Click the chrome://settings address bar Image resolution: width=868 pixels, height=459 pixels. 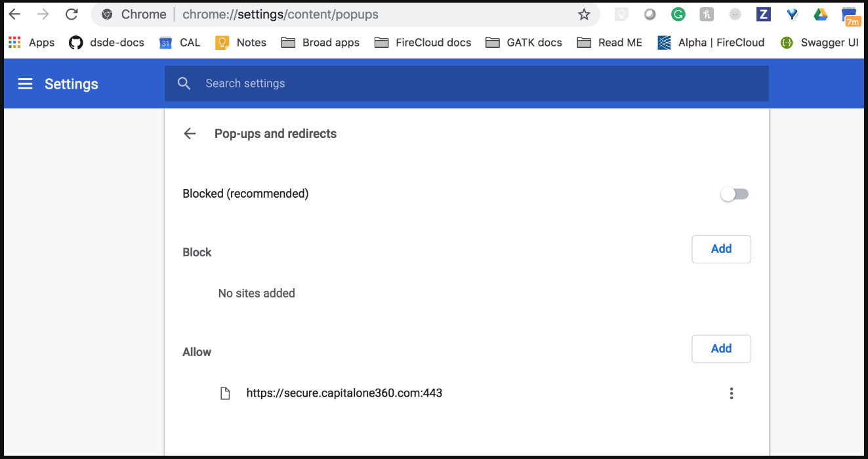345,14
